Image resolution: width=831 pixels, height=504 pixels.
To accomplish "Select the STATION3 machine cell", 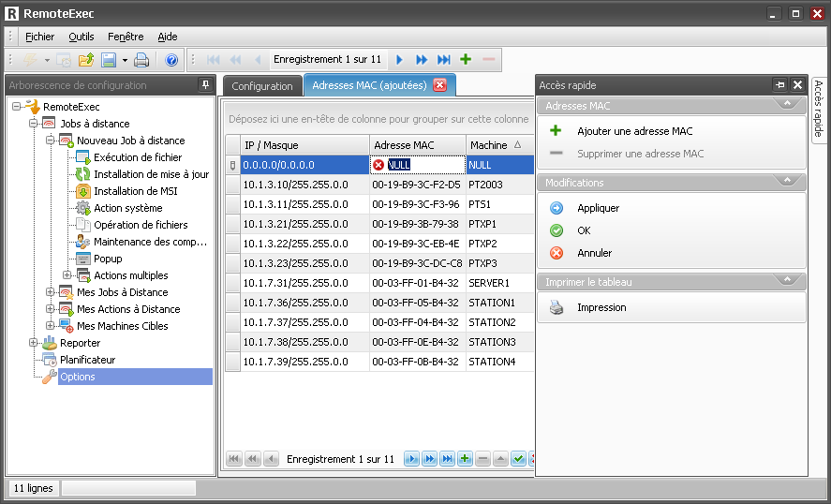I will pyautogui.click(x=499, y=342).
